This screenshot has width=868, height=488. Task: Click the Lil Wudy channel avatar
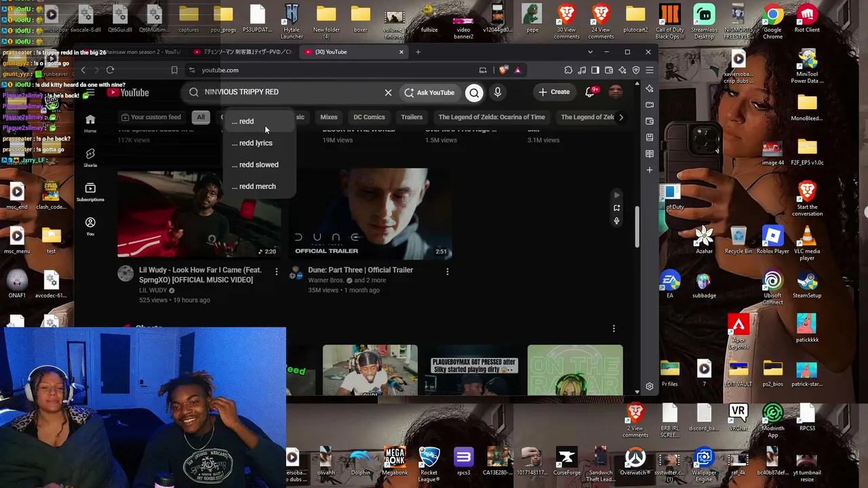click(x=125, y=273)
